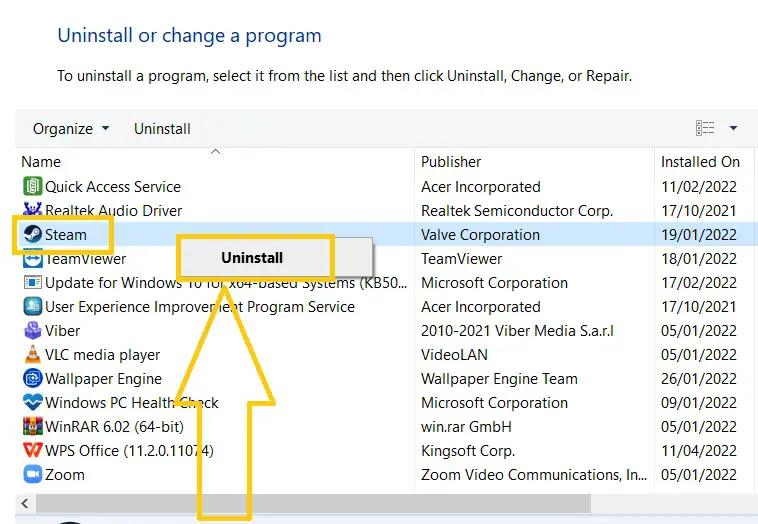
Task: Sort by the Publisher column header
Action: [451, 161]
